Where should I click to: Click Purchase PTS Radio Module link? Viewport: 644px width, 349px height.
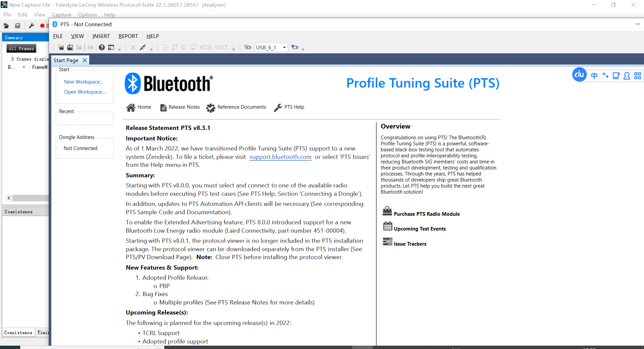click(x=421, y=212)
